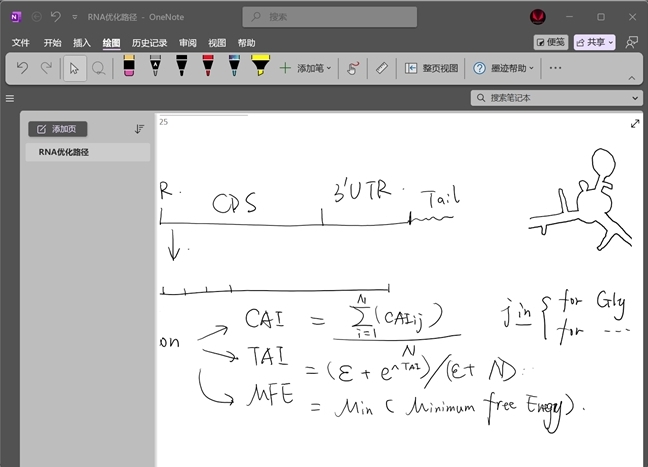Viewport: 648px width, 467px height.
Task: Activate the lasso select tool
Action: point(98,68)
